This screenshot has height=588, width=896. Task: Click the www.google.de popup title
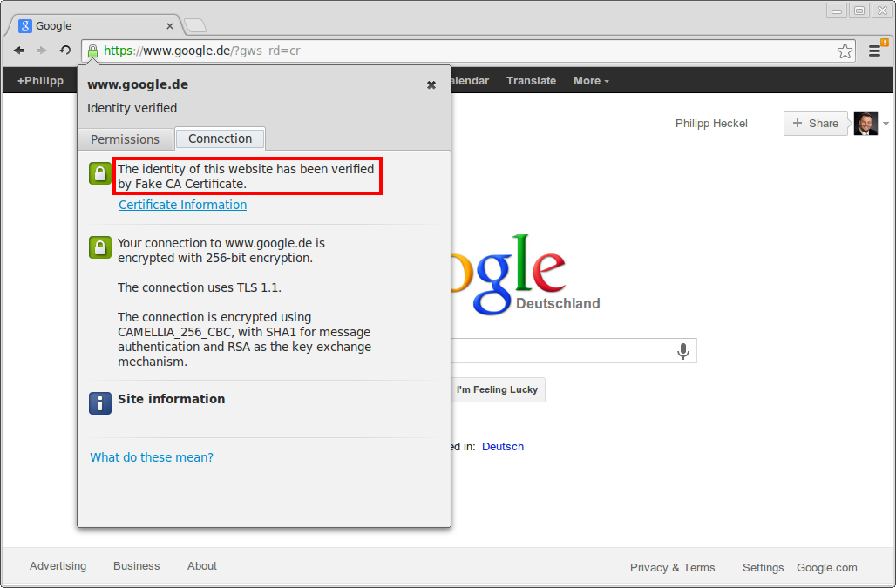pyautogui.click(x=138, y=84)
